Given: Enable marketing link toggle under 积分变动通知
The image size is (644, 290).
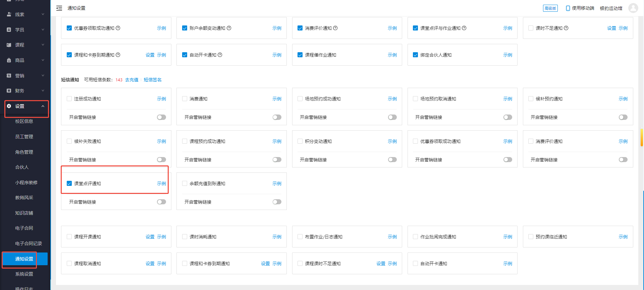Looking at the screenshot, I should 392,160.
